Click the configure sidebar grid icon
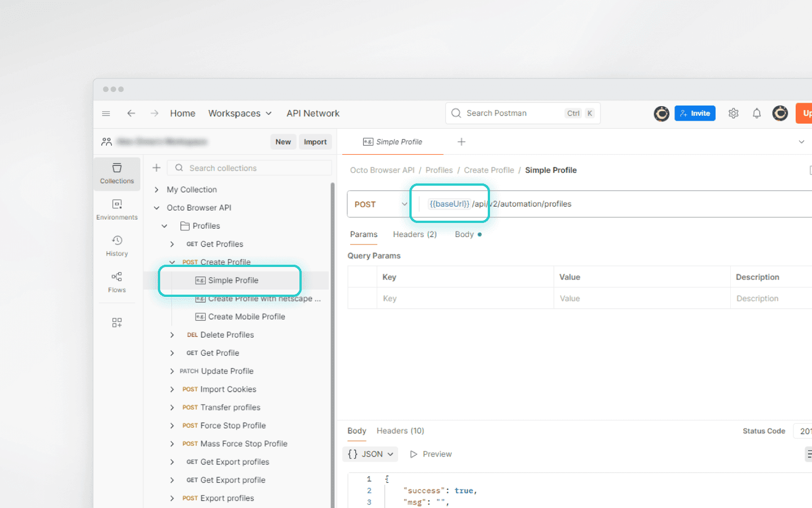Image resolution: width=812 pixels, height=508 pixels. click(x=117, y=322)
